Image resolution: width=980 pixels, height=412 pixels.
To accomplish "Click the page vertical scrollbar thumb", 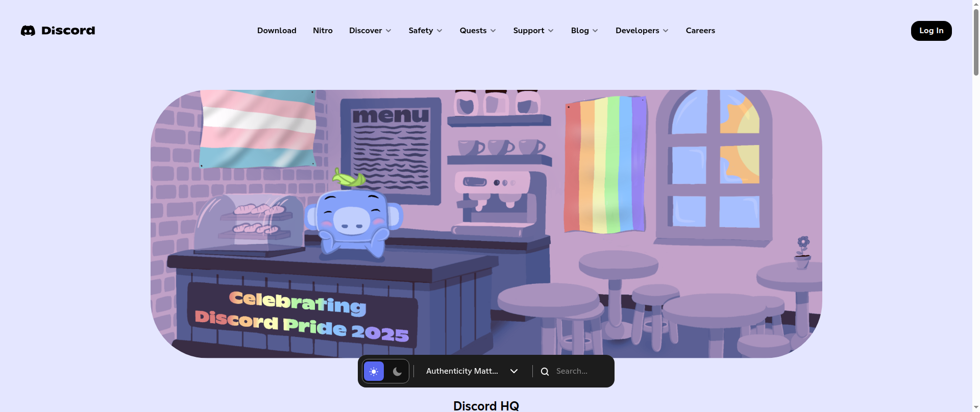I will tap(976, 43).
